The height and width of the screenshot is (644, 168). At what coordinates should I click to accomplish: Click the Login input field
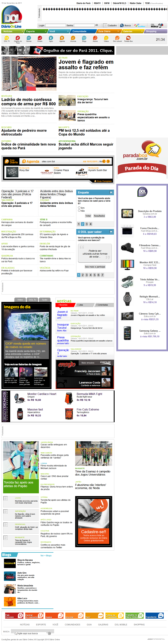pyautogui.click(x=55, y=26)
